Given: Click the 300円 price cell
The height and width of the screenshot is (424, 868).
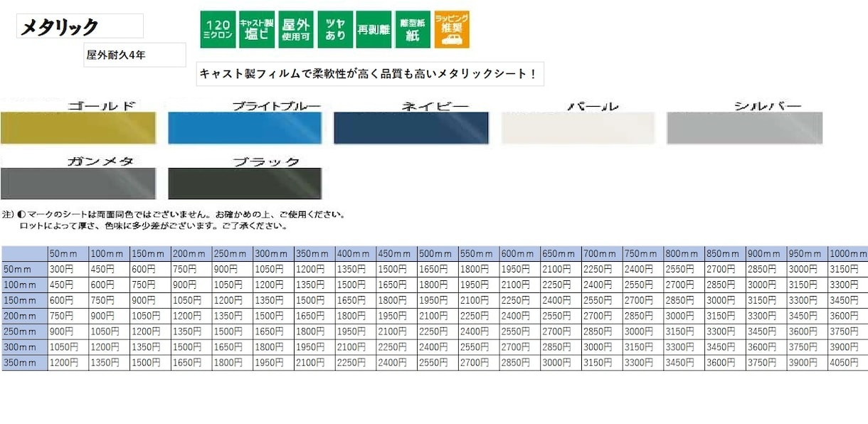Looking at the screenshot, I should tap(68, 269).
